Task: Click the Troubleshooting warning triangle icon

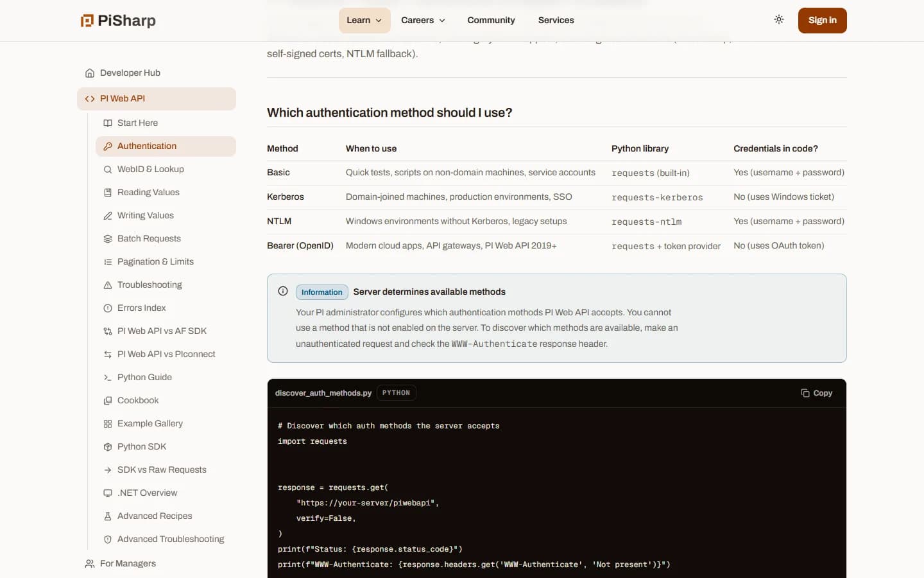Action: click(108, 285)
